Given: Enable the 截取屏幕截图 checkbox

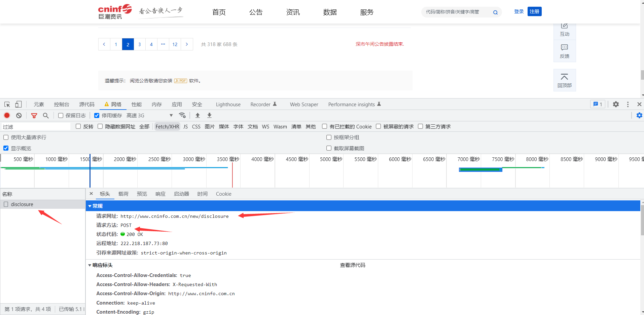Looking at the screenshot, I should click(329, 148).
